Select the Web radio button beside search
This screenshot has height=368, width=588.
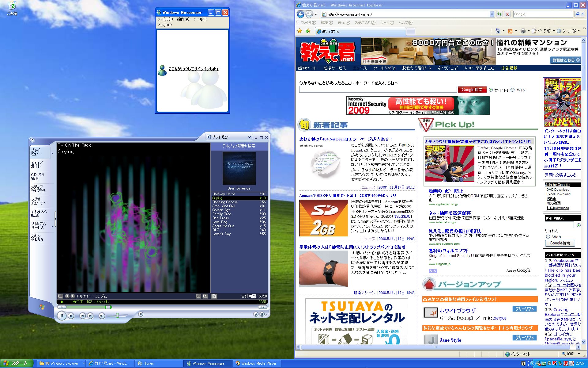(x=513, y=90)
